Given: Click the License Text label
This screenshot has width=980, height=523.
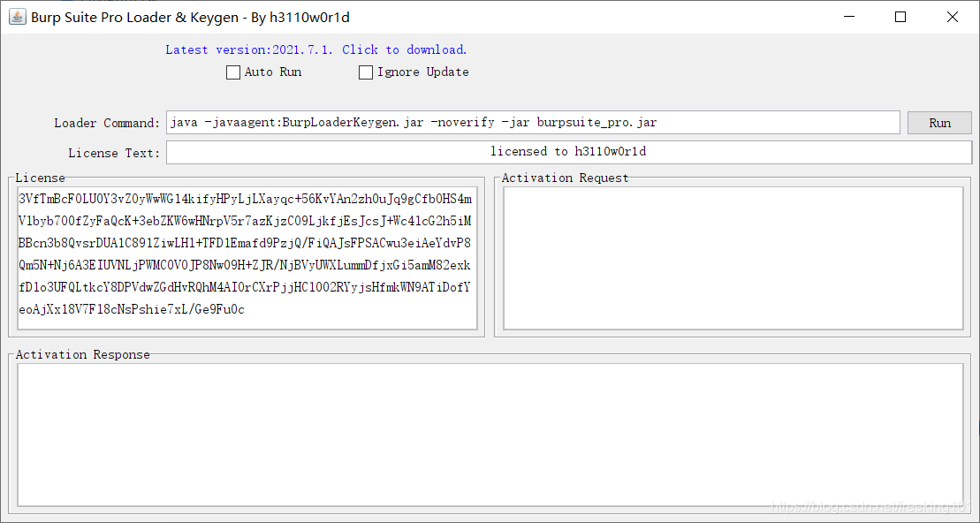Looking at the screenshot, I should coord(114,153).
